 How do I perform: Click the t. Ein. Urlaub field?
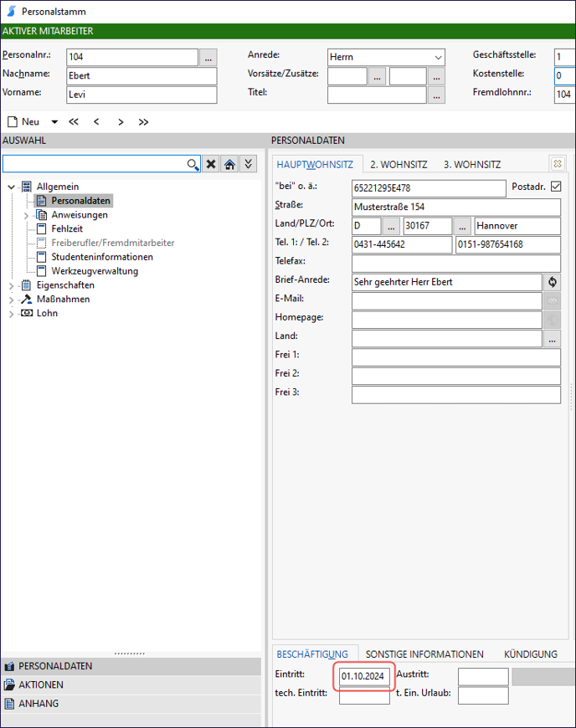click(x=483, y=695)
